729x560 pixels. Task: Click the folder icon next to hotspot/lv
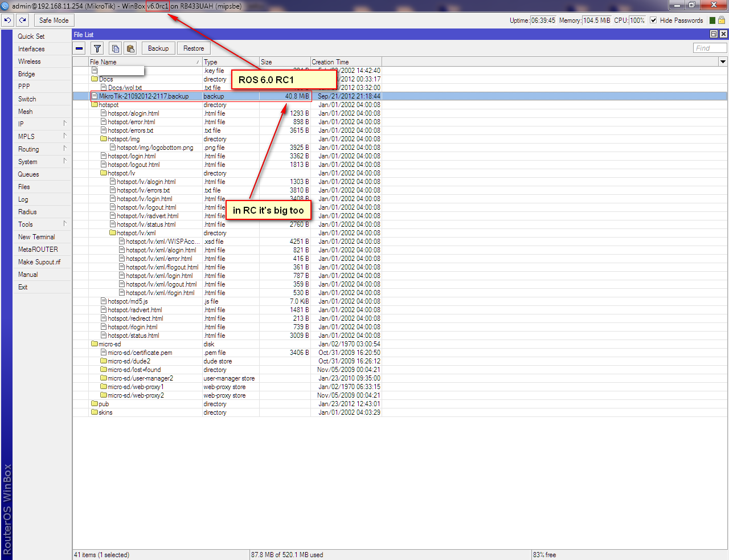pos(104,173)
